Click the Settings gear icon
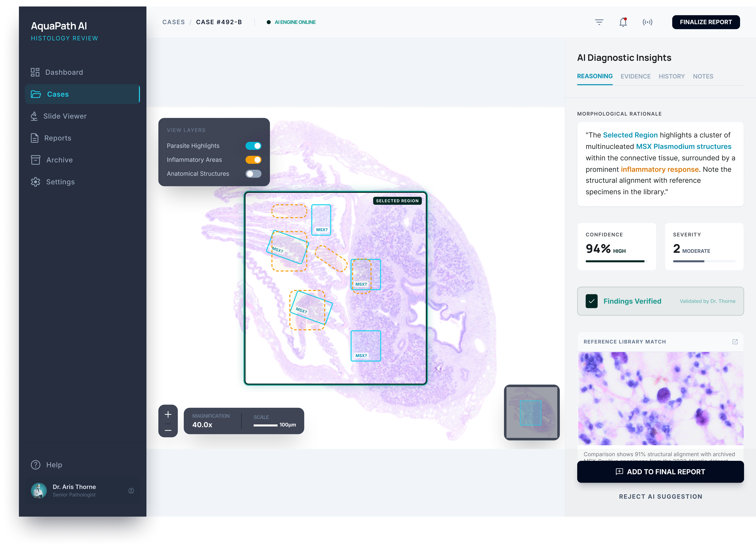The image size is (756, 548). pos(35,182)
